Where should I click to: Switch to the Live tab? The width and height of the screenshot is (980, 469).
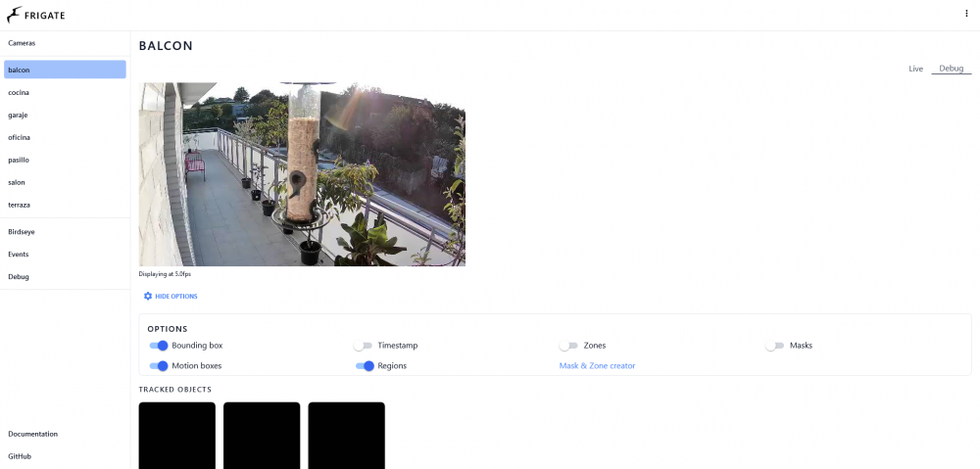915,69
